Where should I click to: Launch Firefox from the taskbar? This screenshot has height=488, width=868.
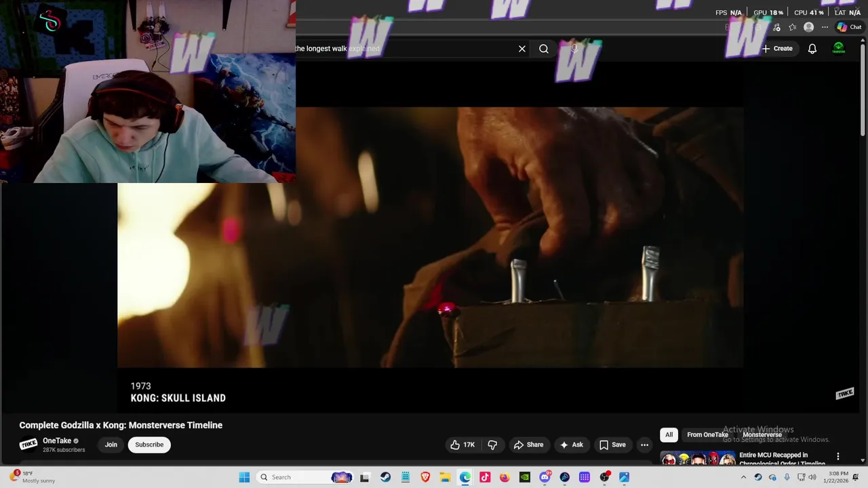505,477
